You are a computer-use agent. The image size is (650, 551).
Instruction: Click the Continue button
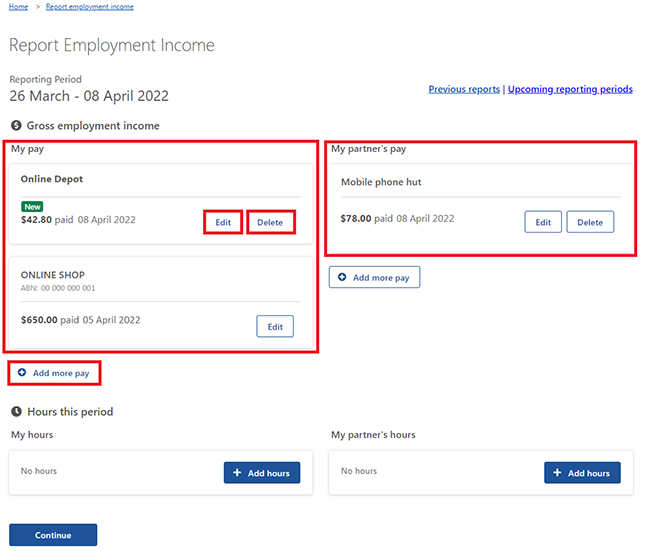(53, 535)
